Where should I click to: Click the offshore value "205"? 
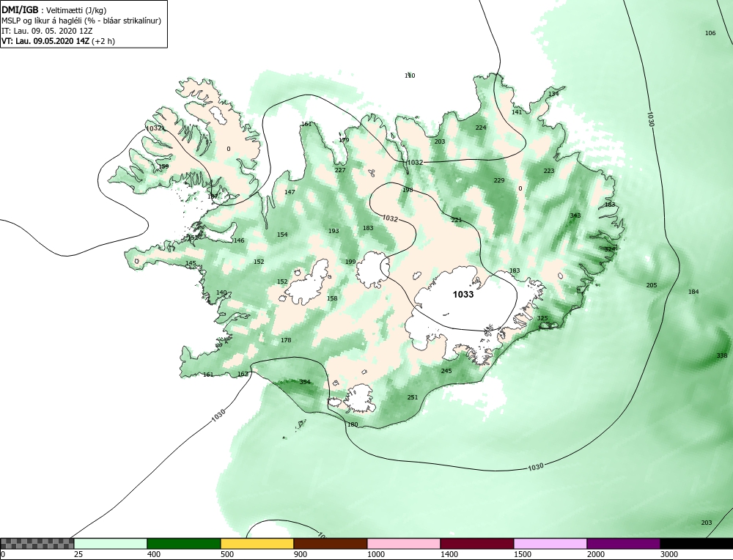coord(652,286)
